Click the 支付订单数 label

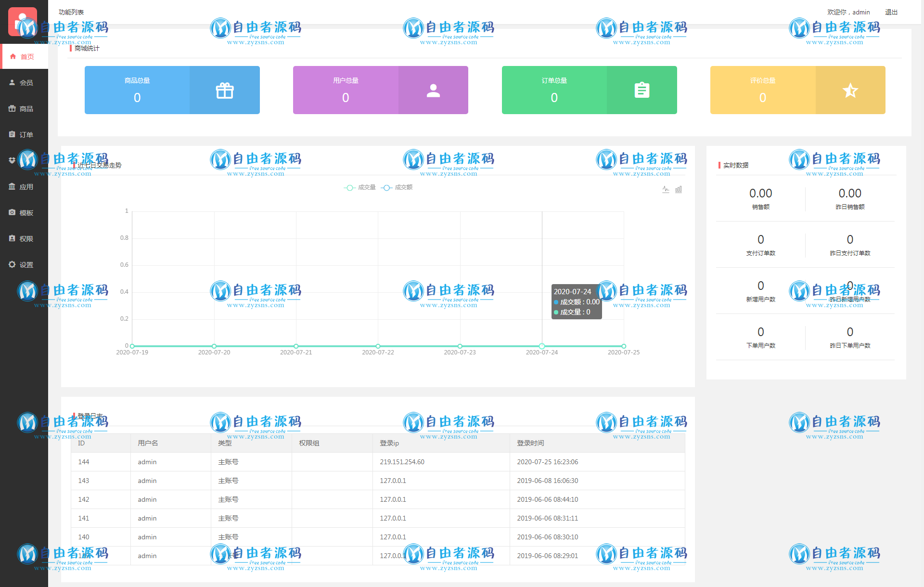[x=760, y=253]
